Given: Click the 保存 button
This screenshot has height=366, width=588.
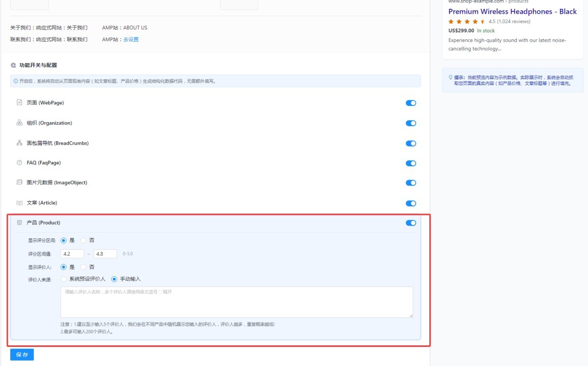Looking at the screenshot, I should point(22,354).
